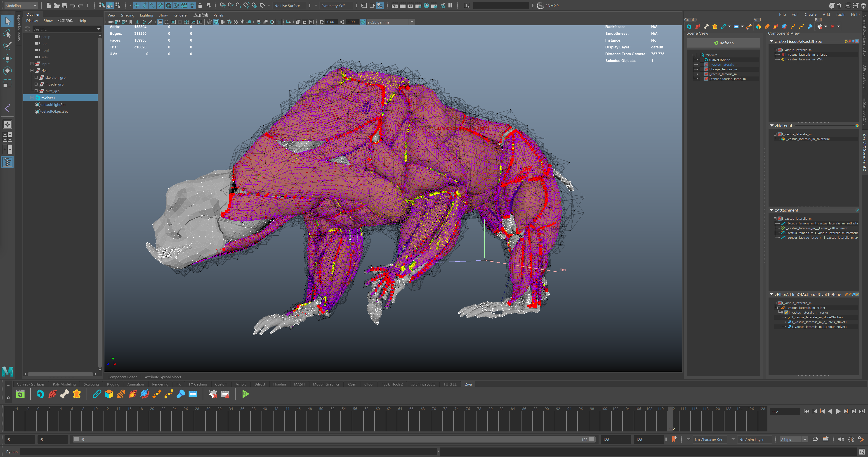Open the Attribute Spread Sheet tab
The image size is (868, 457).
pos(163,377)
